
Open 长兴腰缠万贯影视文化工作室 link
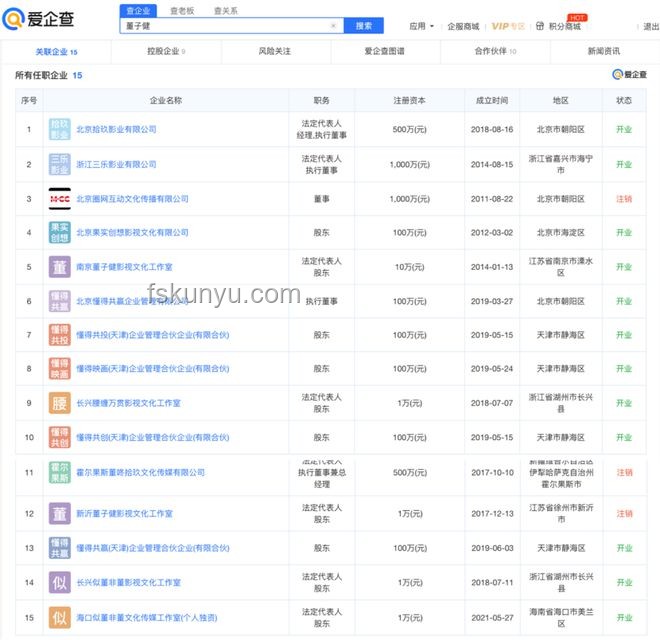(x=128, y=403)
